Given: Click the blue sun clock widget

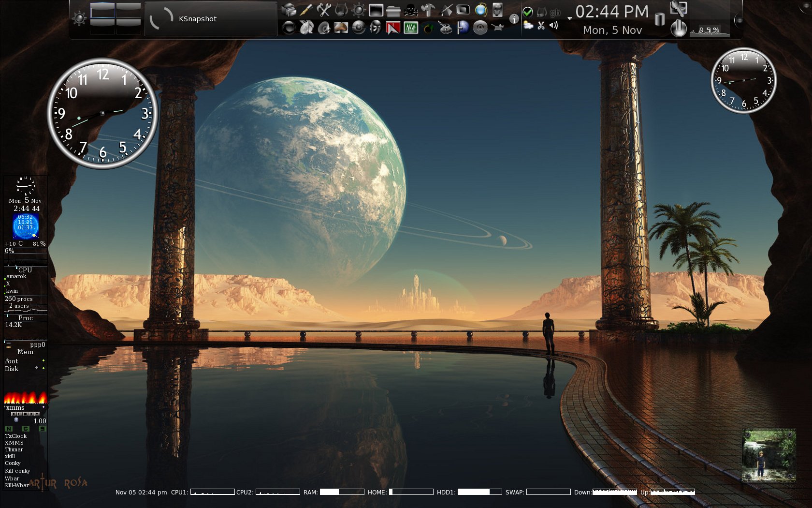Looking at the screenshot, I should pyautogui.click(x=26, y=226).
